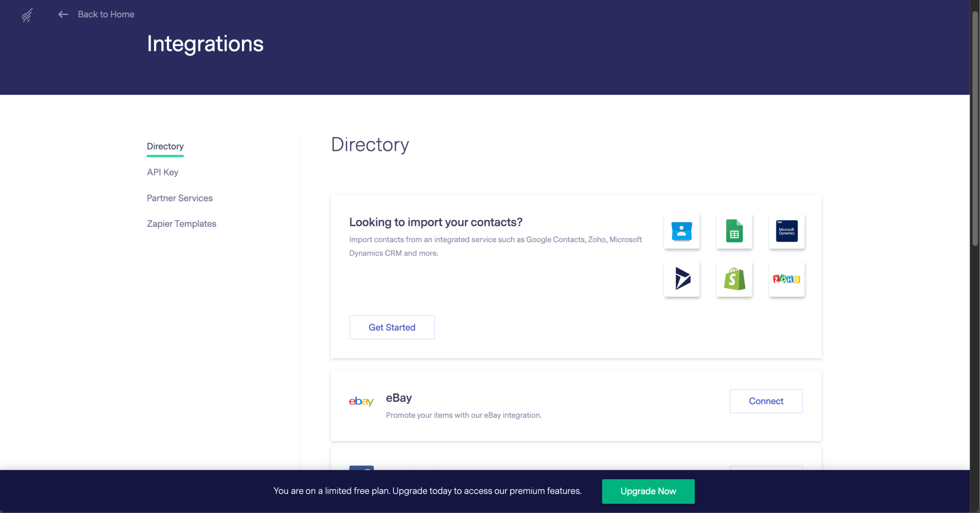Click the Google Sheets icon
980x513 pixels.
coord(734,231)
